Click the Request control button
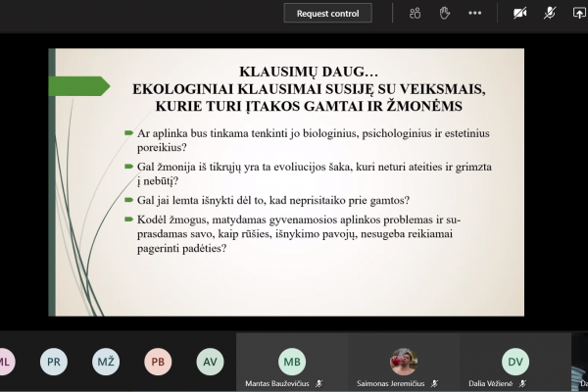The image size is (588, 392). [x=327, y=13]
